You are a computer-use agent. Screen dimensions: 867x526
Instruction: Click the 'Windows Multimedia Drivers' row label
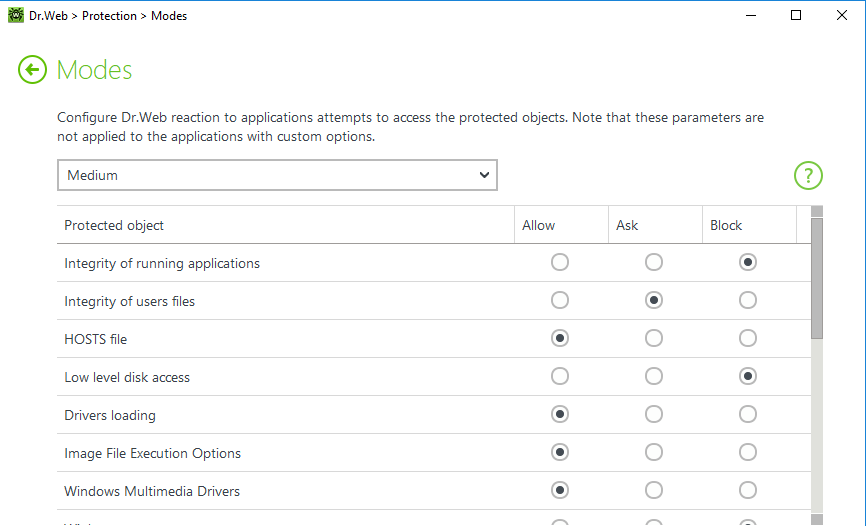pyautogui.click(x=152, y=491)
